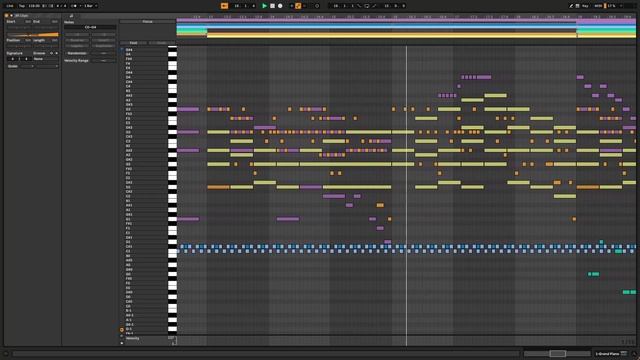
Task: Click the Randomize button
Action: coord(77,53)
